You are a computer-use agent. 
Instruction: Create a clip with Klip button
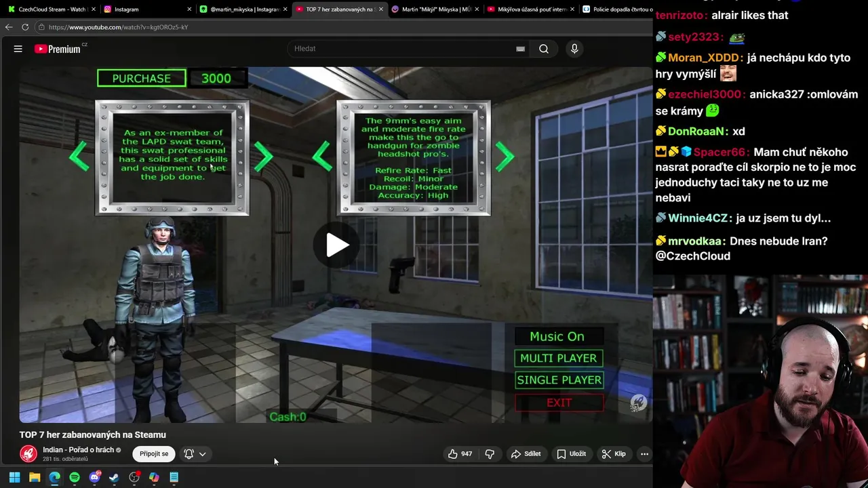click(x=614, y=454)
